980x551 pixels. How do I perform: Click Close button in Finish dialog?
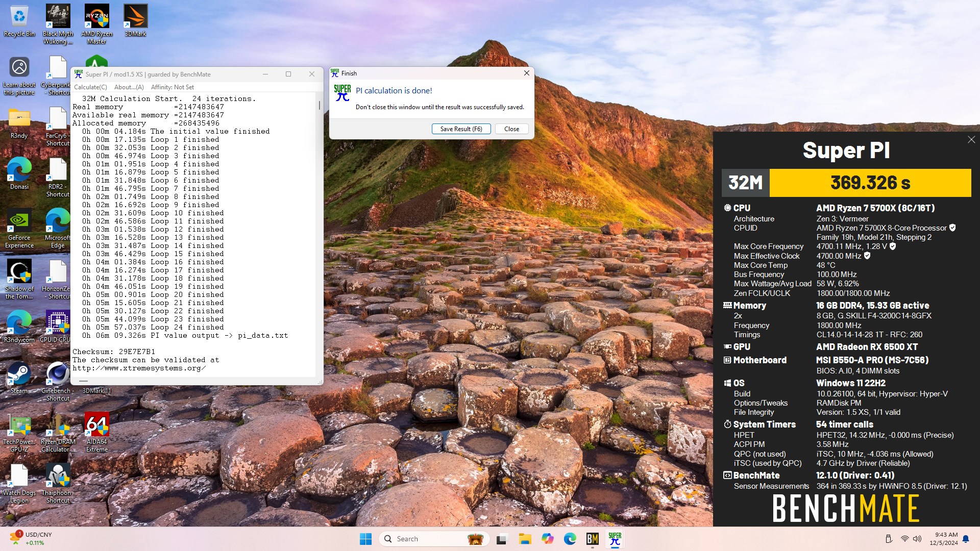pos(511,129)
